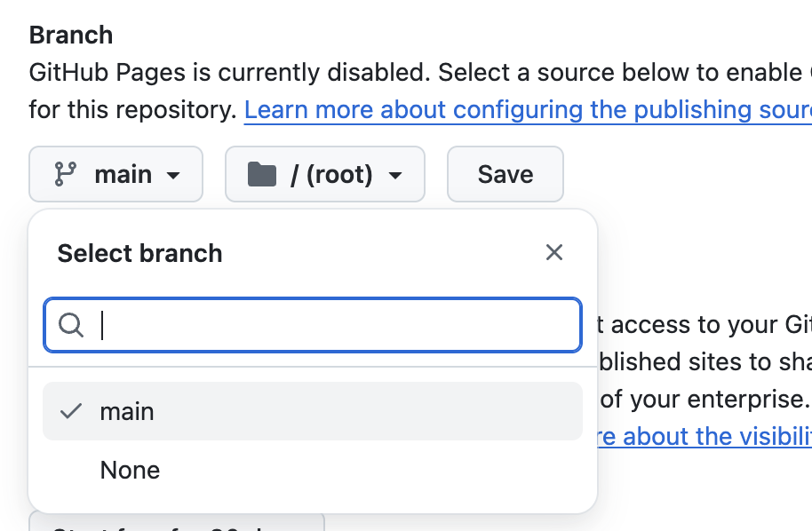Image resolution: width=812 pixels, height=531 pixels.
Task: Click the magnifier icon in branch filter
Action: click(x=71, y=326)
